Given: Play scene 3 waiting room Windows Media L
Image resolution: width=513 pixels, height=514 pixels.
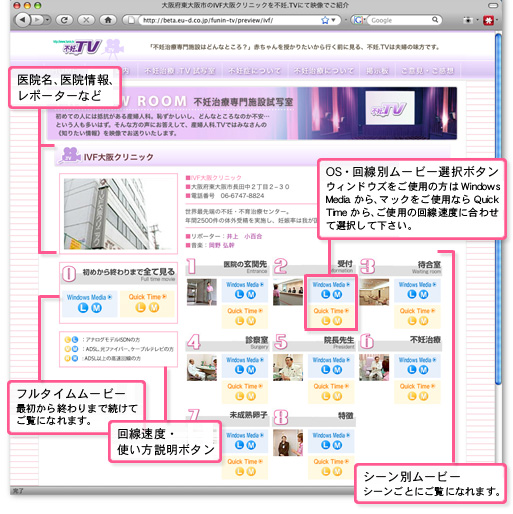Looking at the screenshot, I should pyautogui.click(x=412, y=294).
